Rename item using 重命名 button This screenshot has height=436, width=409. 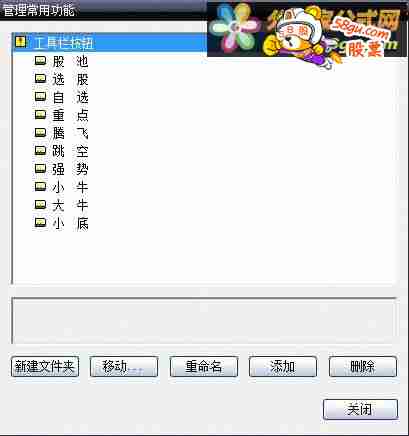pos(204,367)
